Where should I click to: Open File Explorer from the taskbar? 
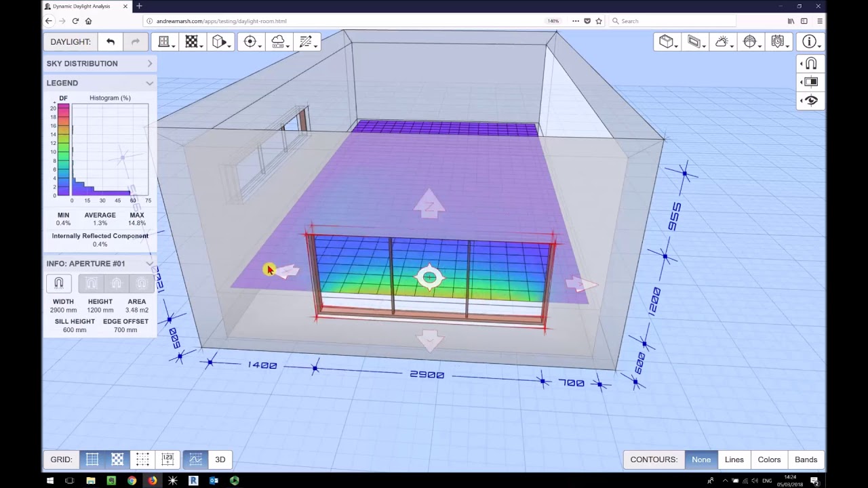(x=91, y=481)
